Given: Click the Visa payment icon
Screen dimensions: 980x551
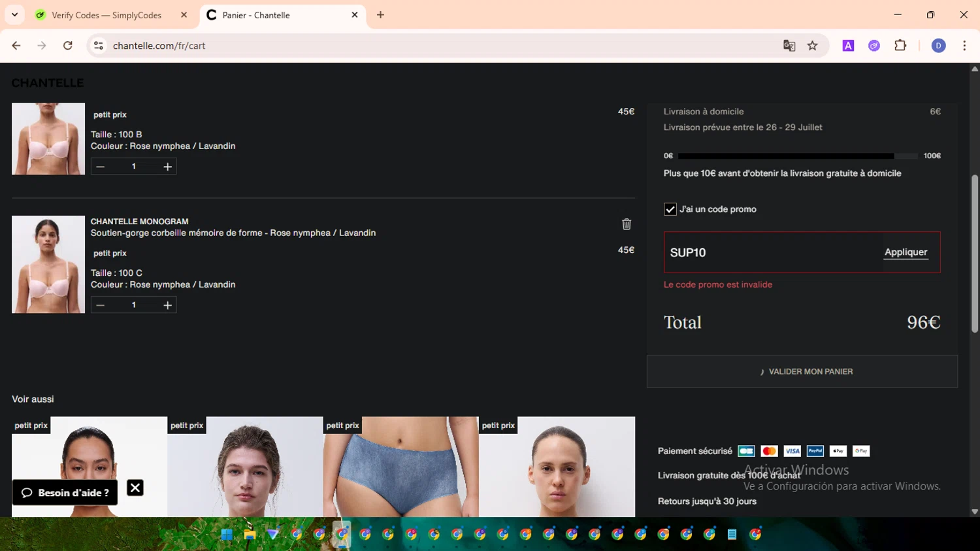Looking at the screenshot, I should [x=792, y=451].
